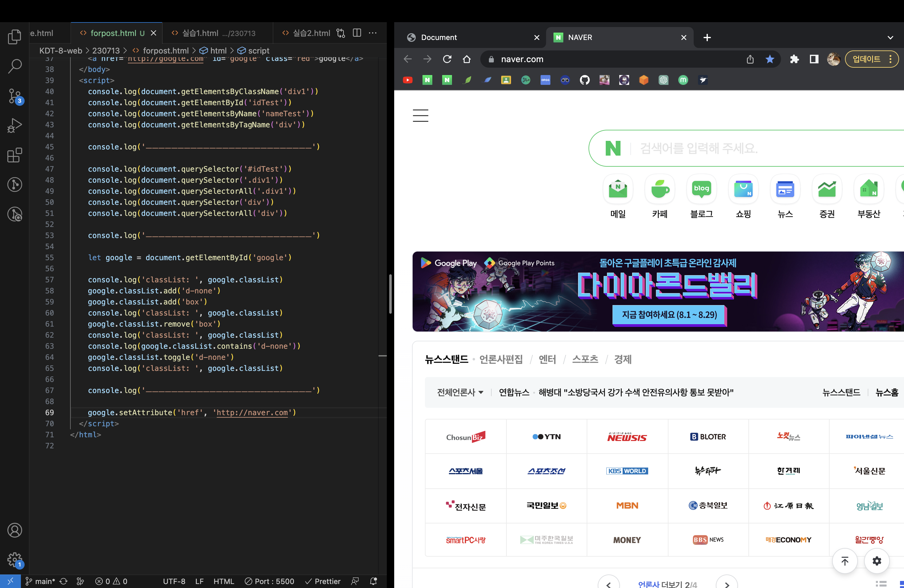
Task: Expand the 230713 breadcrumb folder
Action: click(105, 50)
